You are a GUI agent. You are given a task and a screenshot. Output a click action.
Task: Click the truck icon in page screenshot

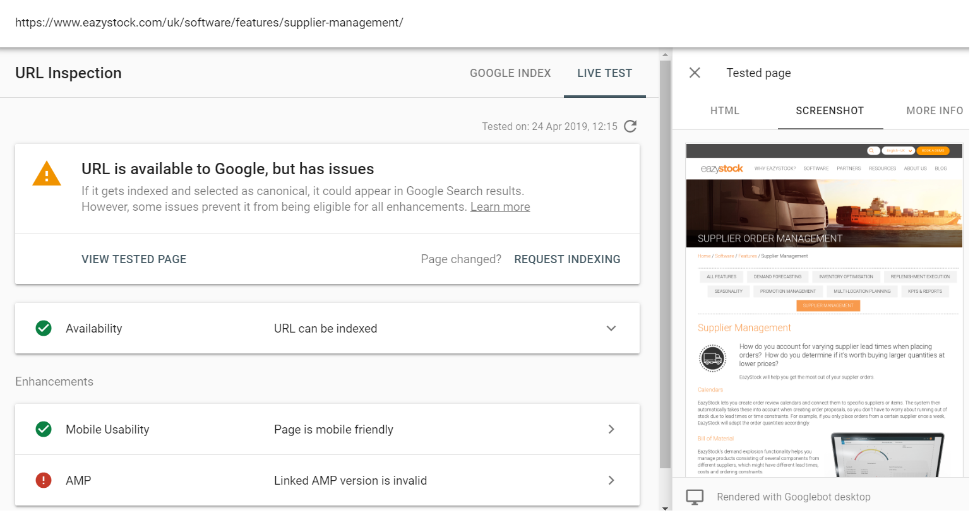click(x=712, y=358)
